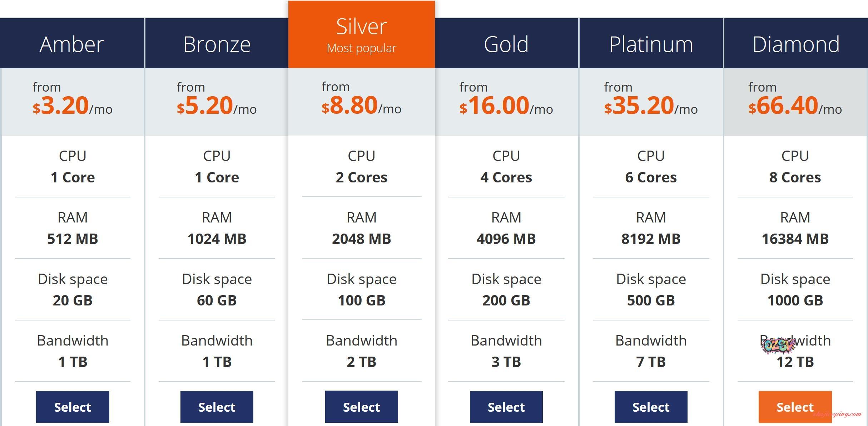Click the $66.40/mo Diamond price
868x426 pixels.
(795, 106)
